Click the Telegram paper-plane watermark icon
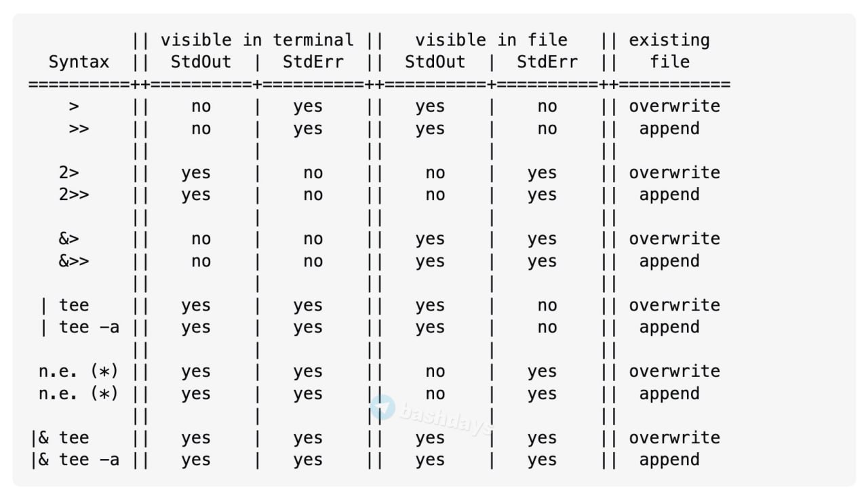868x499 pixels. click(382, 407)
